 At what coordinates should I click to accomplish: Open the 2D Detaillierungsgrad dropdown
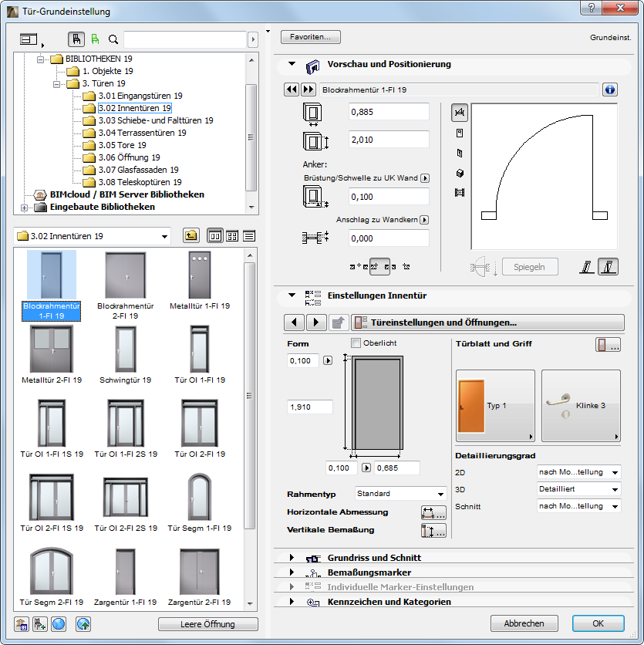(578, 472)
